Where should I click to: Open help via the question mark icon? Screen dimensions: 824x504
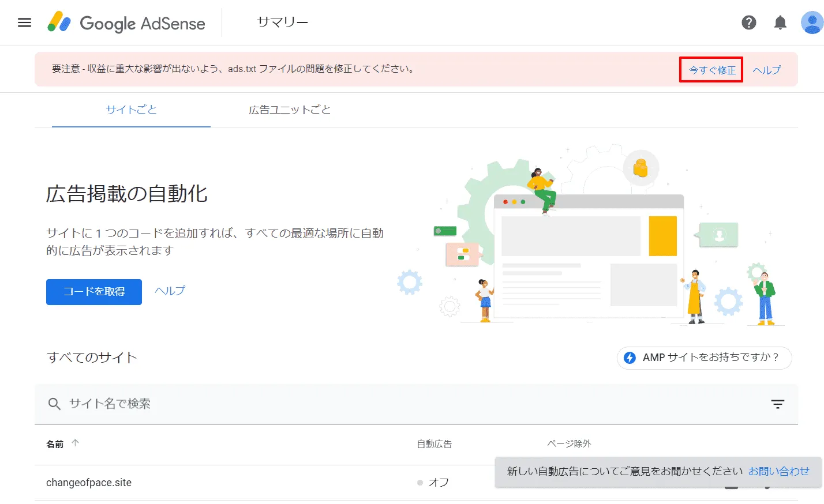tap(748, 22)
